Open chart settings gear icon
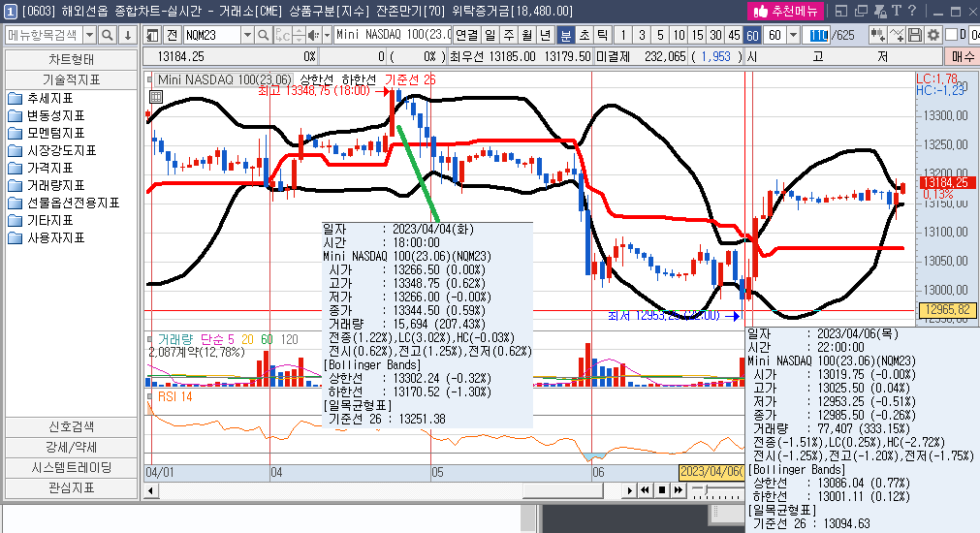Viewport: 980px width, 533px height. pos(933,35)
